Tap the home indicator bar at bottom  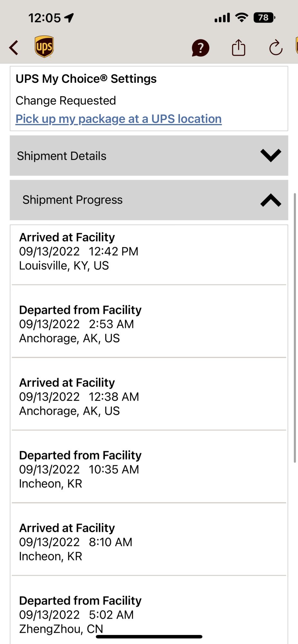pyautogui.click(x=149, y=637)
